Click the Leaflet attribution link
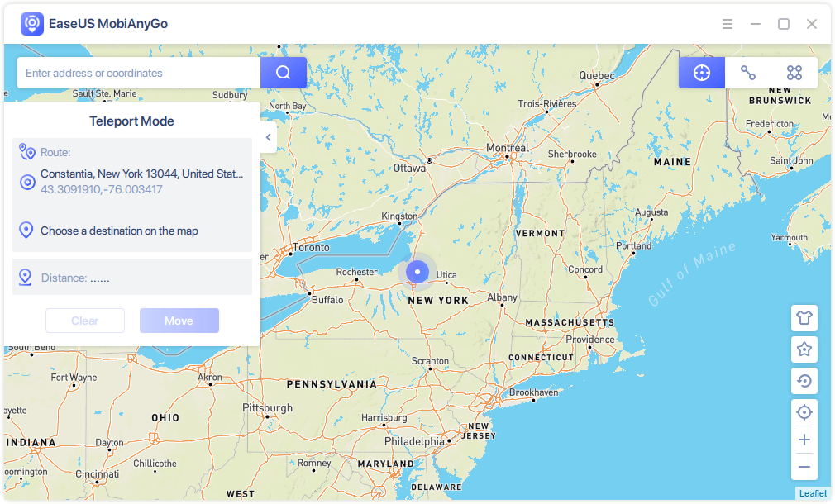Image resolution: width=835 pixels, height=504 pixels. point(812,493)
